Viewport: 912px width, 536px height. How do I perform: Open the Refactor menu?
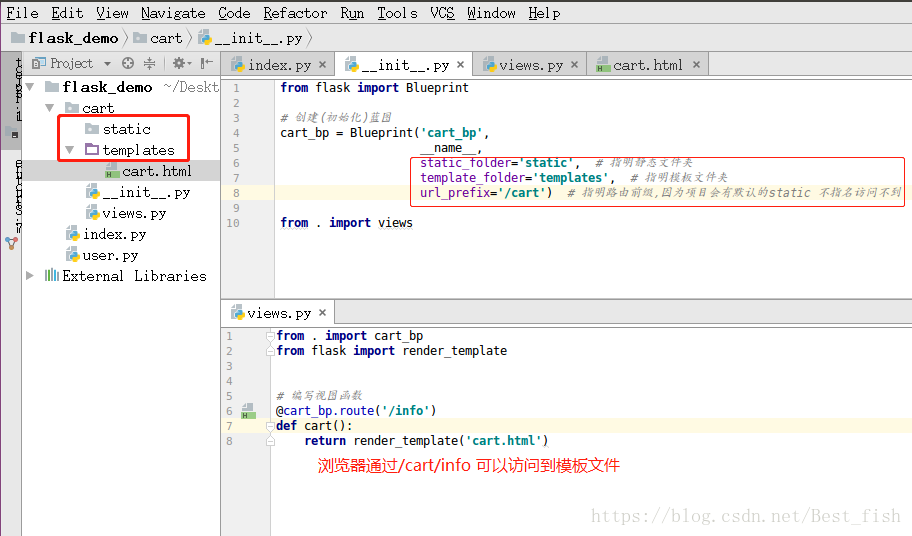[295, 13]
